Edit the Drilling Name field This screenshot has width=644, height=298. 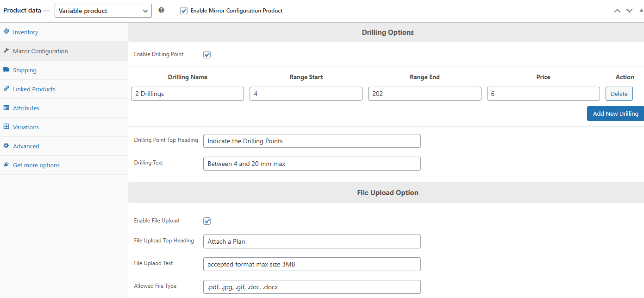(x=188, y=94)
